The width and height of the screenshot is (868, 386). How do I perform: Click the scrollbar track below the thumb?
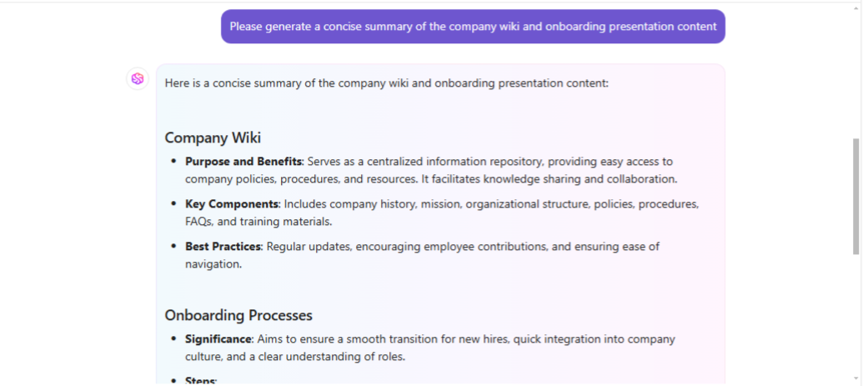click(x=855, y=317)
